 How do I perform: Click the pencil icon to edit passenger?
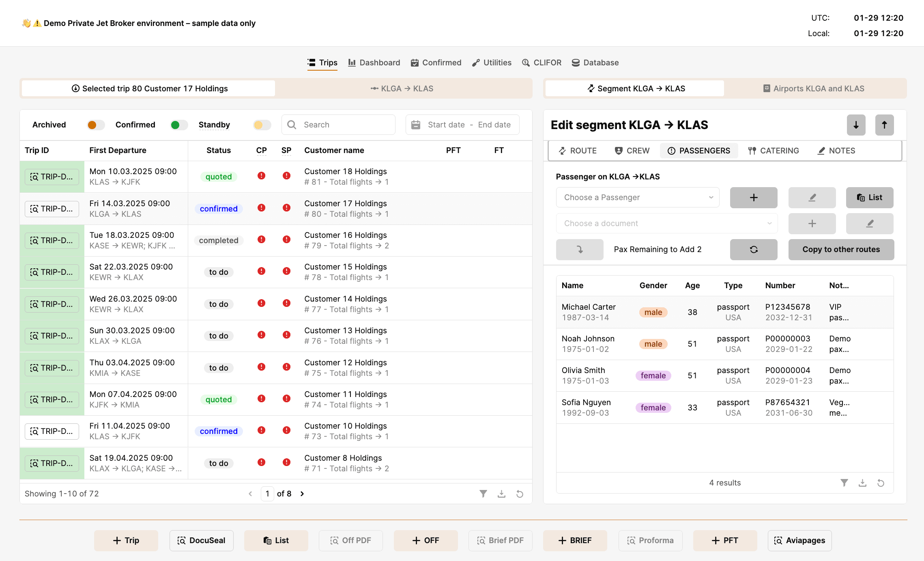812,197
